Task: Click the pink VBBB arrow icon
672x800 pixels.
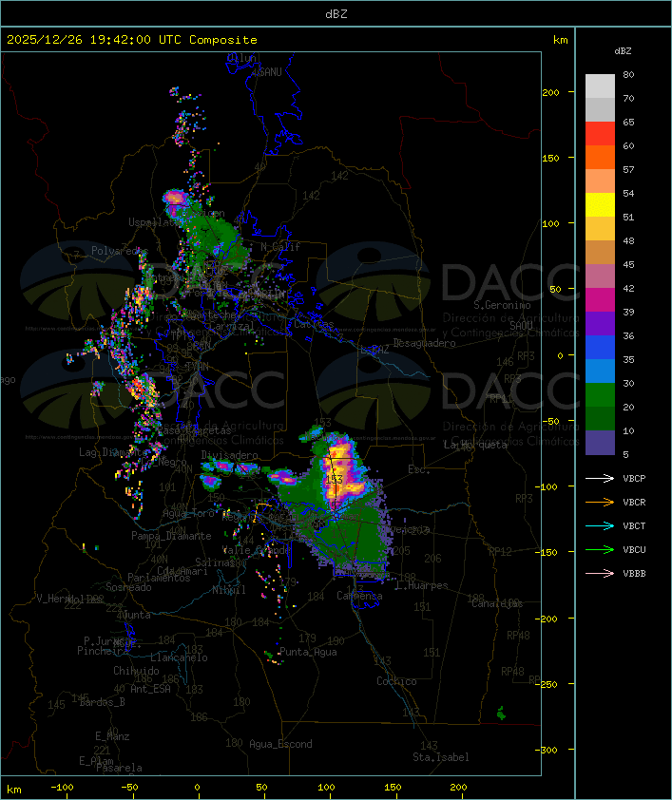Action: pos(600,574)
